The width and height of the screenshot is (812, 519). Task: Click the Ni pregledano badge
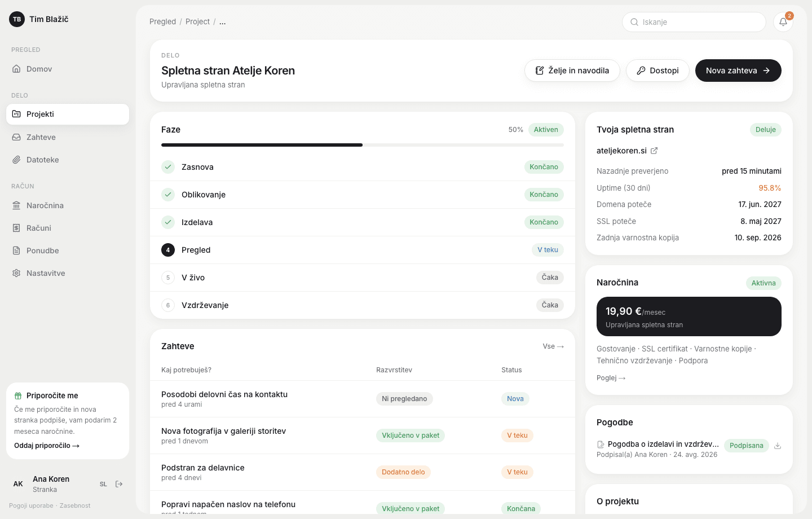pyautogui.click(x=404, y=399)
